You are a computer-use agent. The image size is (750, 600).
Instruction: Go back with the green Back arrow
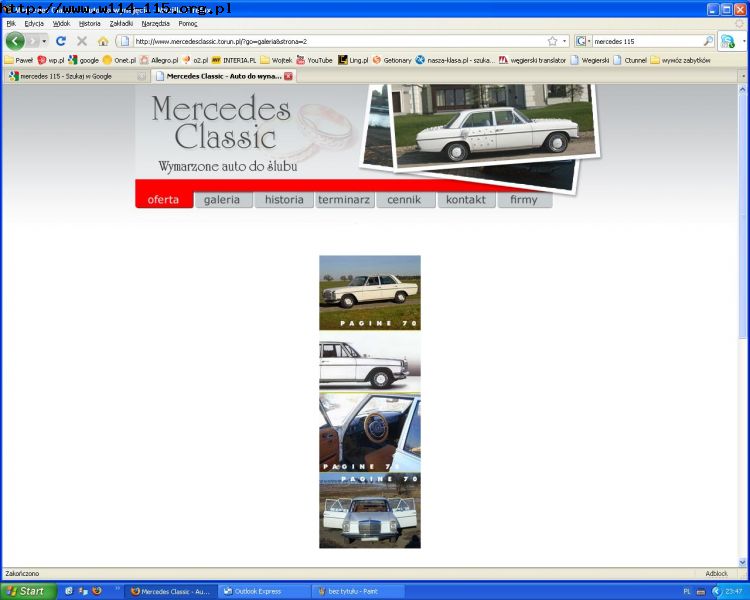(x=15, y=41)
